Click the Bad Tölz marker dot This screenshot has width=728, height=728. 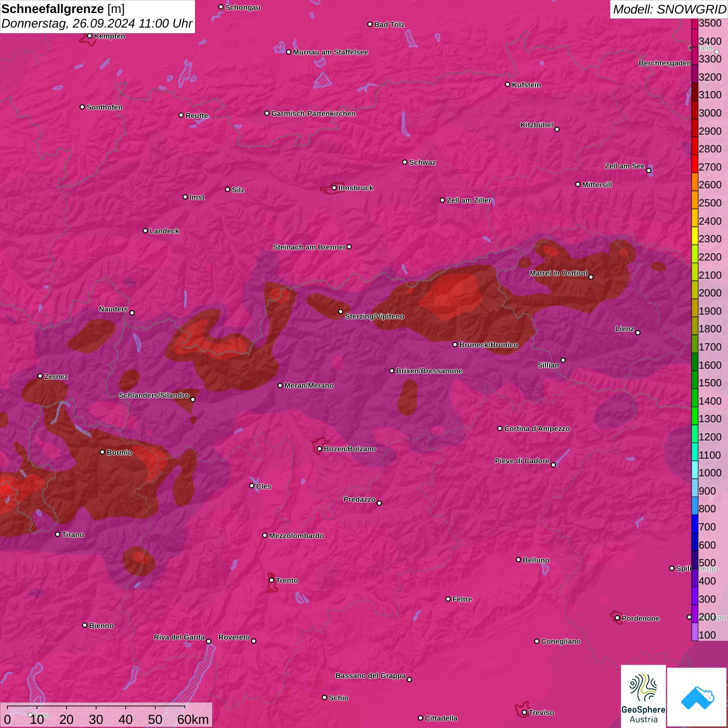pos(370,24)
